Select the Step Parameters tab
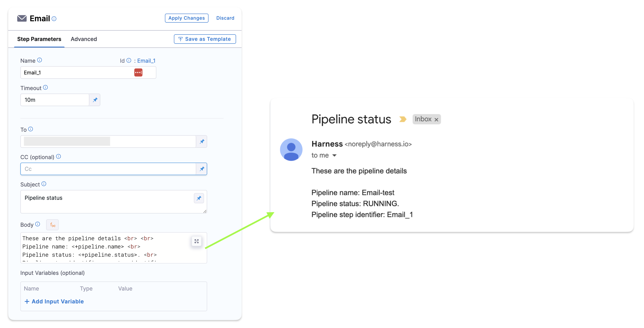 coord(39,39)
